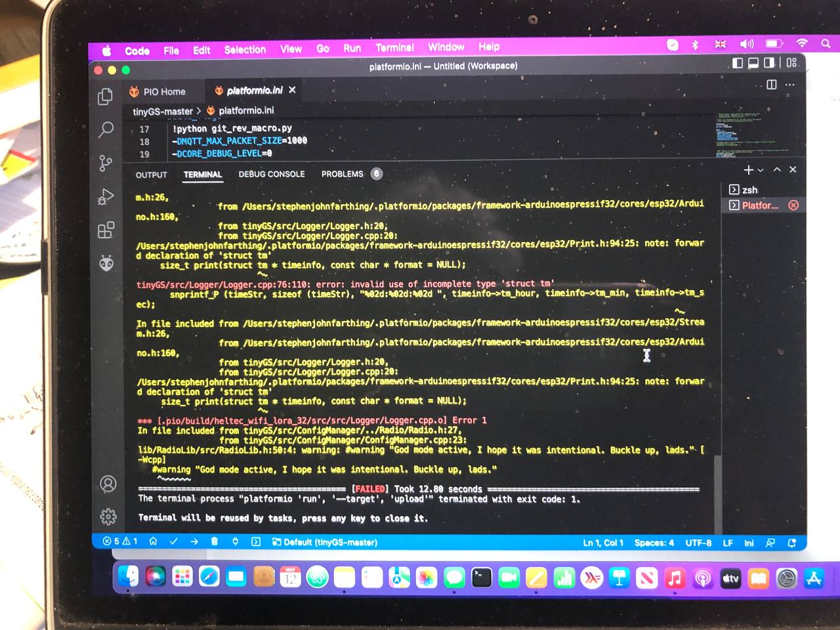
Task: Click Default (tinyGS-master) environment in status bar
Action: pyautogui.click(x=325, y=542)
